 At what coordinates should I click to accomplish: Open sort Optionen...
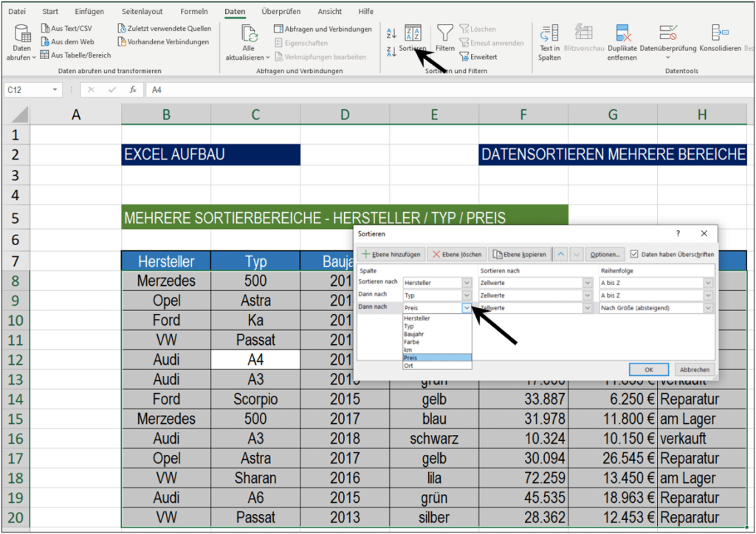(x=605, y=254)
